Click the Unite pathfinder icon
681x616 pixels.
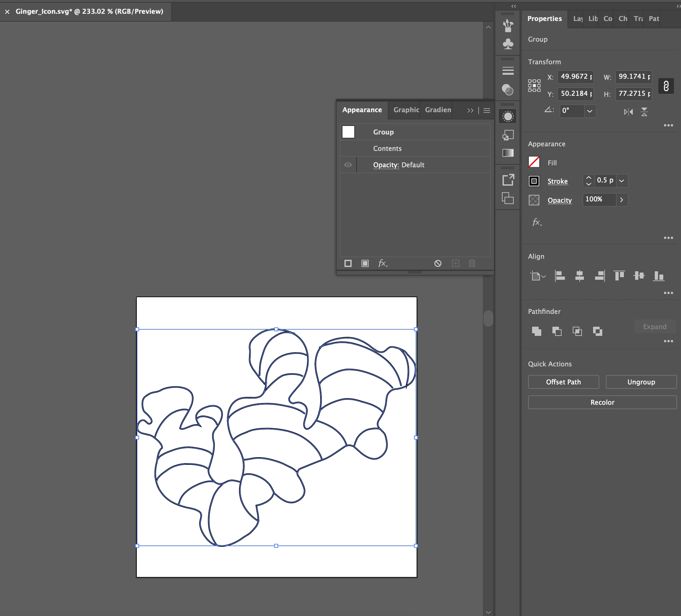point(536,331)
